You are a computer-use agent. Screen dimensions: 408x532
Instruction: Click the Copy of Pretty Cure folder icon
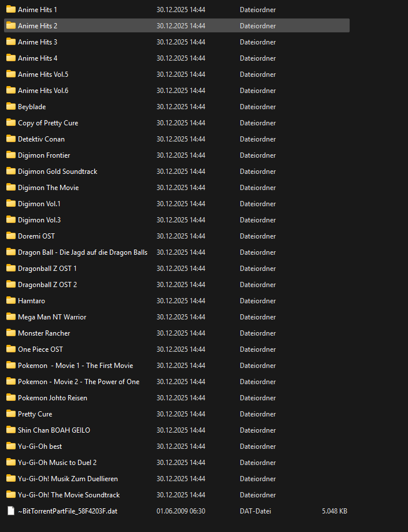click(11, 122)
